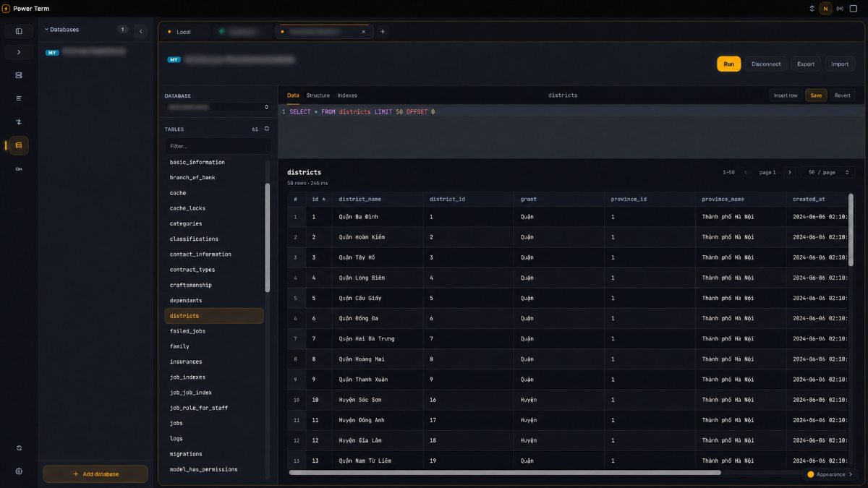This screenshot has height=488, width=868.
Task: Open the hosts/servers stacked icon
Action: click(19, 75)
